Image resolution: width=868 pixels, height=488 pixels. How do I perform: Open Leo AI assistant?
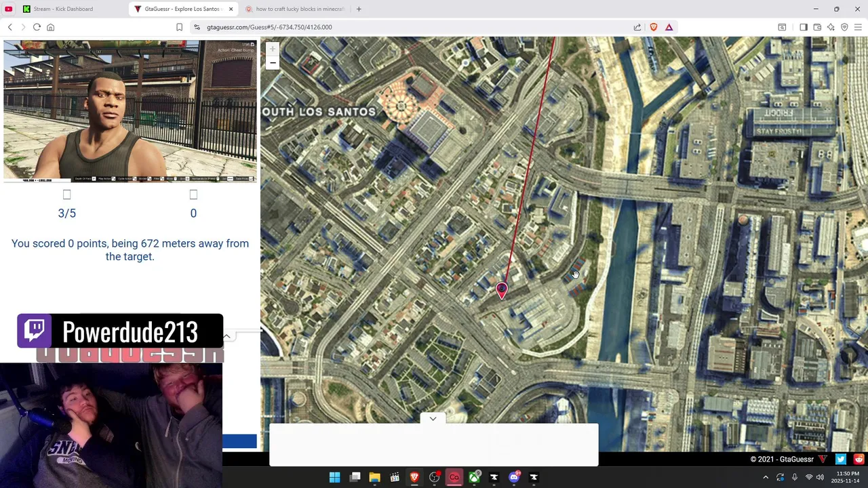831,27
